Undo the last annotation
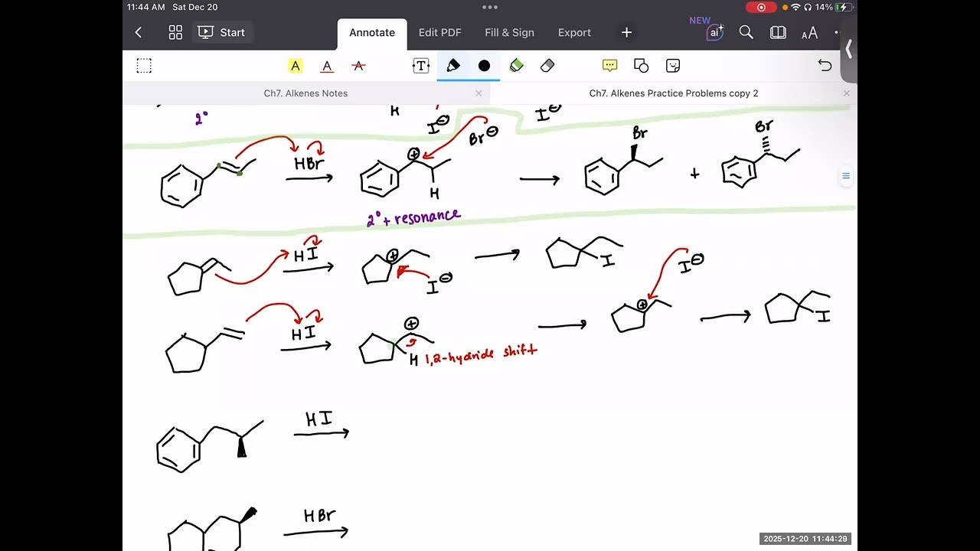Viewport: 980px width, 551px height. pyautogui.click(x=825, y=66)
